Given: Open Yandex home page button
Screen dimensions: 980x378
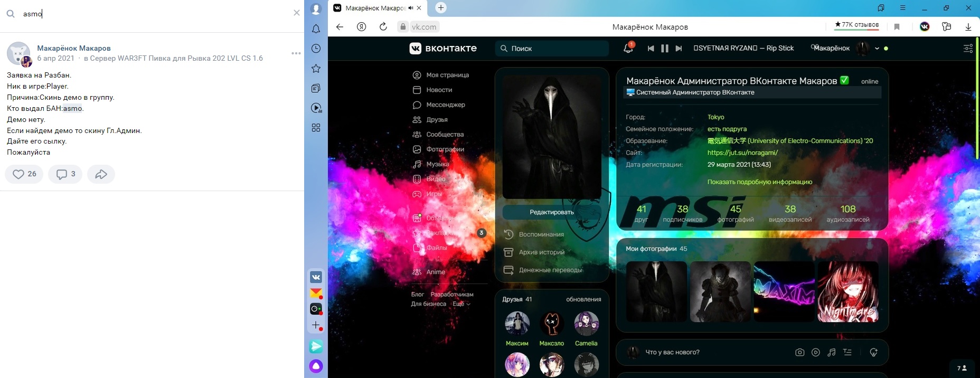Looking at the screenshot, I should pos(362,27).
